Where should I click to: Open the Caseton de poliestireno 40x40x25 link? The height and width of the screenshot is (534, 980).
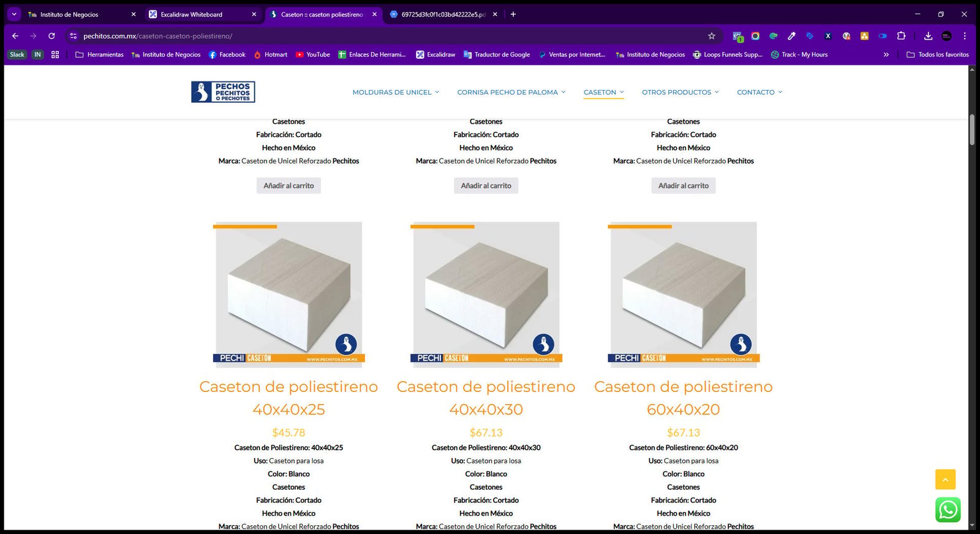(x=288, y=398)
